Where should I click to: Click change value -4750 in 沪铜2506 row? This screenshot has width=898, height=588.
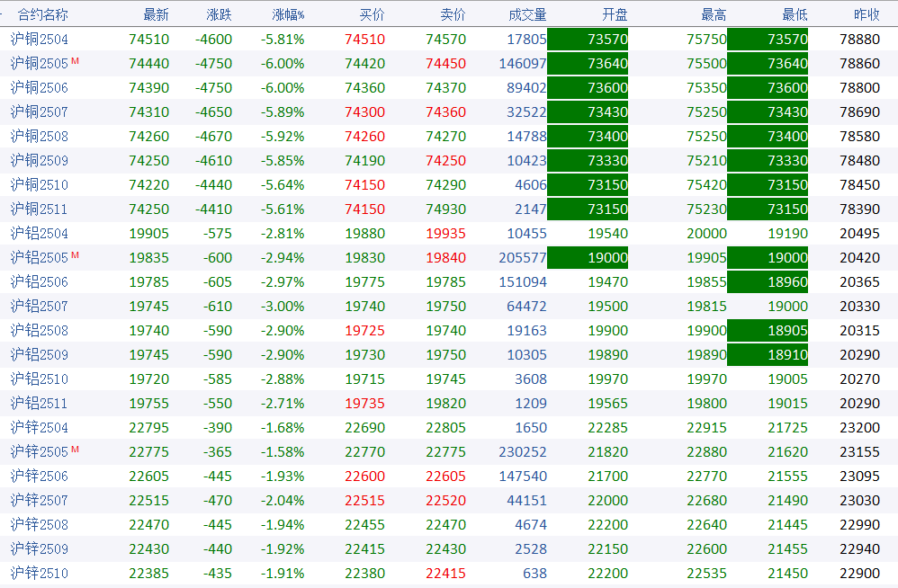tap(213, 87)
